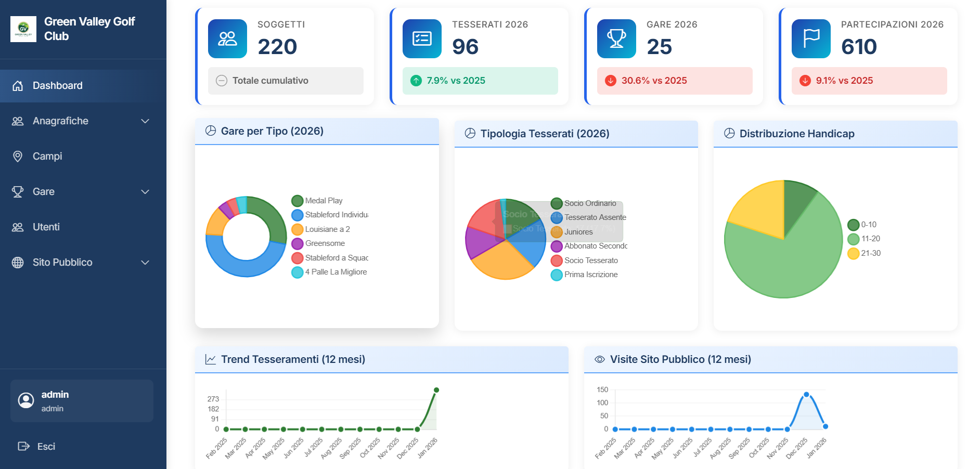
Task: Open the Dashboard menu item
Action: click(57, 85)
